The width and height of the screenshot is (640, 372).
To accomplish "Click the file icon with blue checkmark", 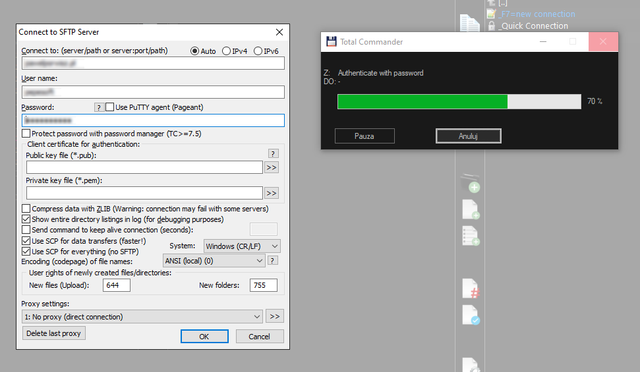I will pyautogui.click(x=471, y=315).
